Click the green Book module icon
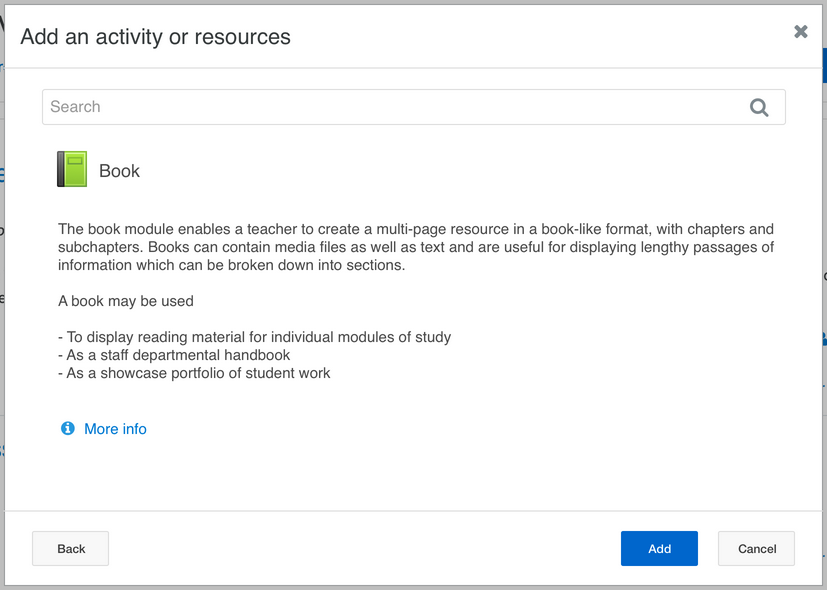The width and height of the screenshot is (827, 590). [x=72, y=170]
